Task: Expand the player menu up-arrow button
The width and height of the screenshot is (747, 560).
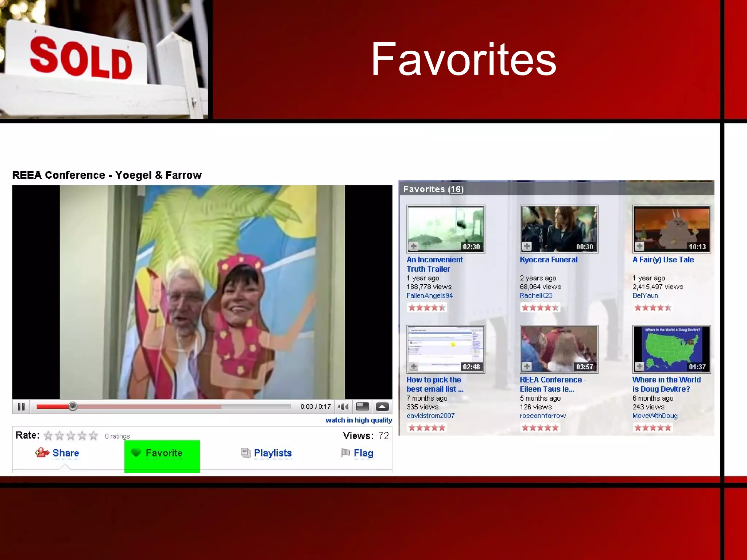Action: point(382,407)
